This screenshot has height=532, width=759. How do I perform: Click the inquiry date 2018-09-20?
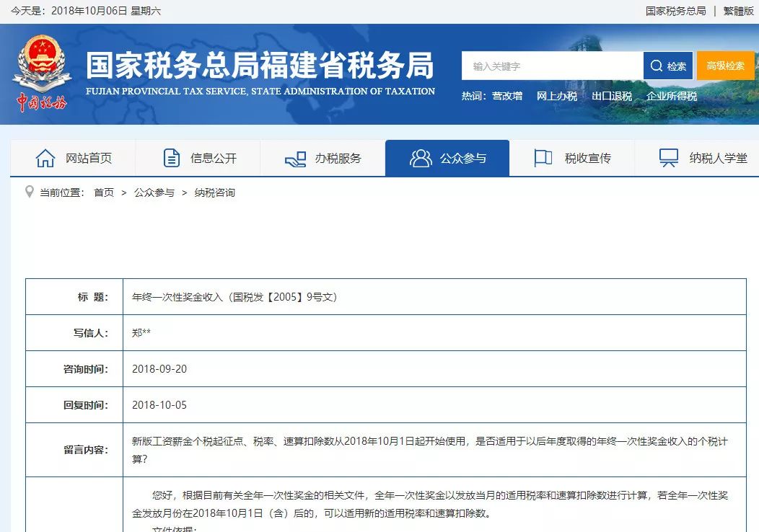click(159, 369)
